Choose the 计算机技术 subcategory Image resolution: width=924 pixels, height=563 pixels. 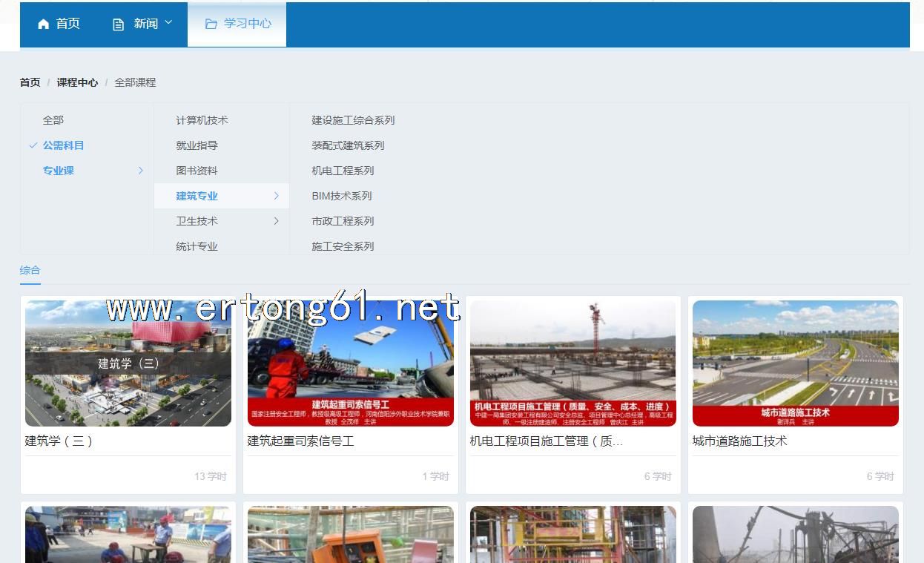[202, 120]
